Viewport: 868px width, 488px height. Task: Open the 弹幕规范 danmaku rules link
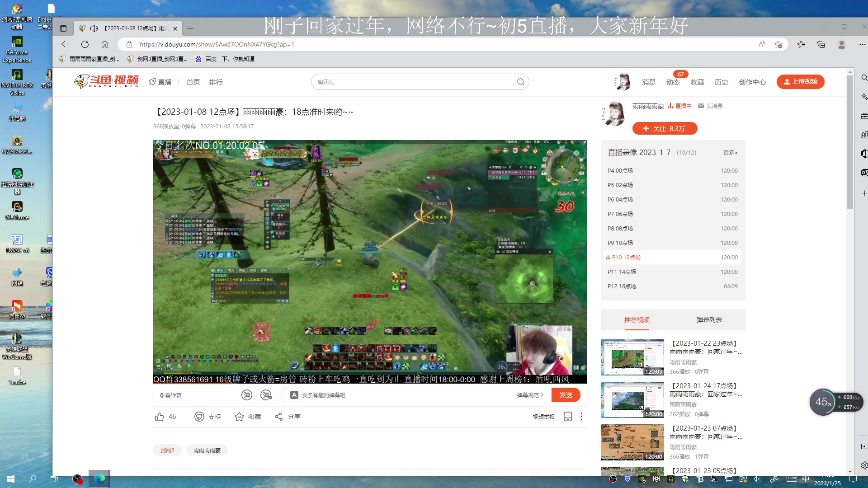pyautogui.click(x=530, y=395)
